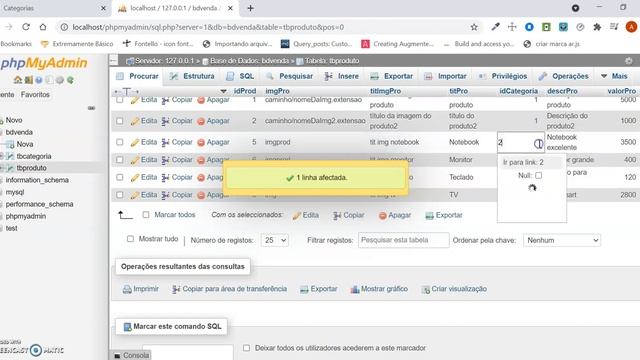Click Filtrar registos search field
Screen dimensions: 640x360
click(x=404, y=240)
